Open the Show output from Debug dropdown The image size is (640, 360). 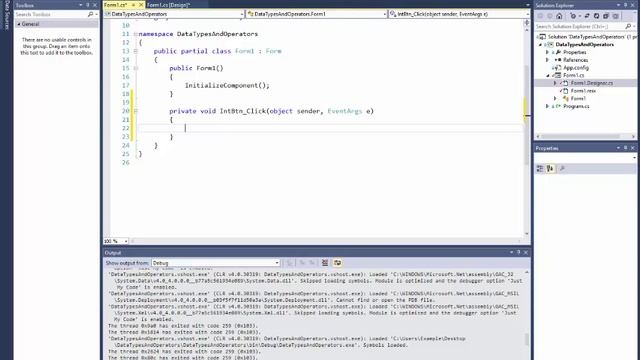pos(277,263)
